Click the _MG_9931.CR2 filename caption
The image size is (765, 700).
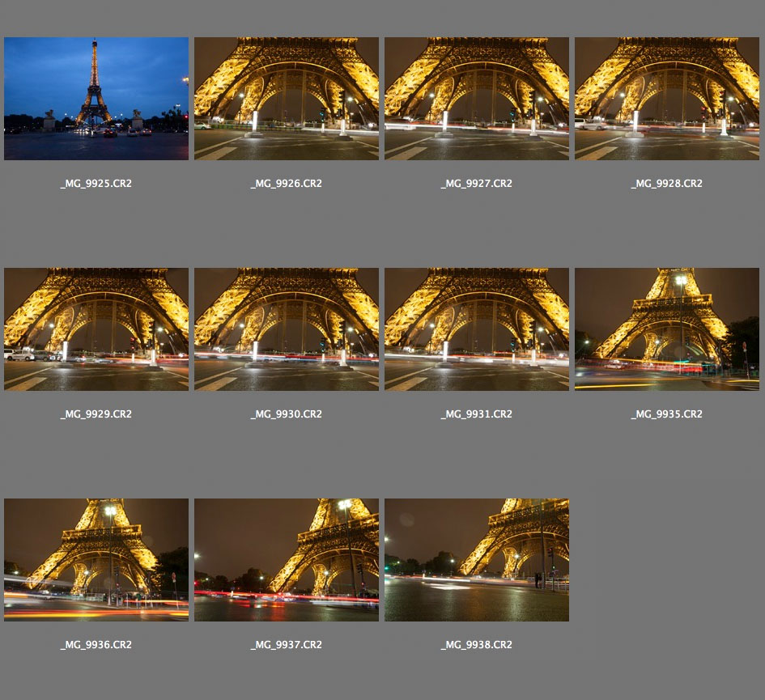[477, 414]
